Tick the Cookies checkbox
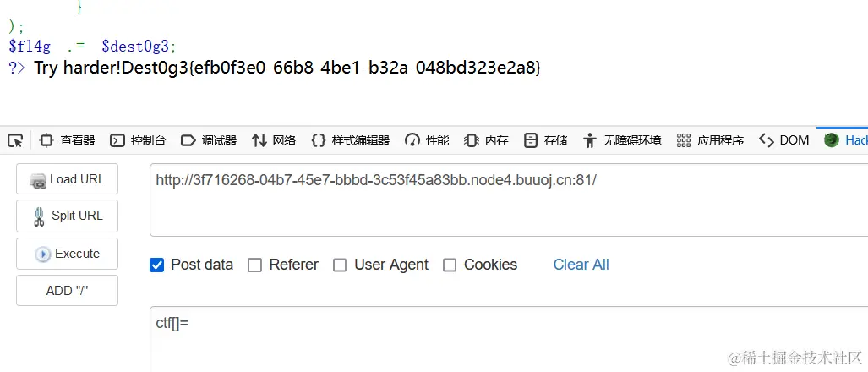The height and width of the screenshot is (372, 868). 450,265
